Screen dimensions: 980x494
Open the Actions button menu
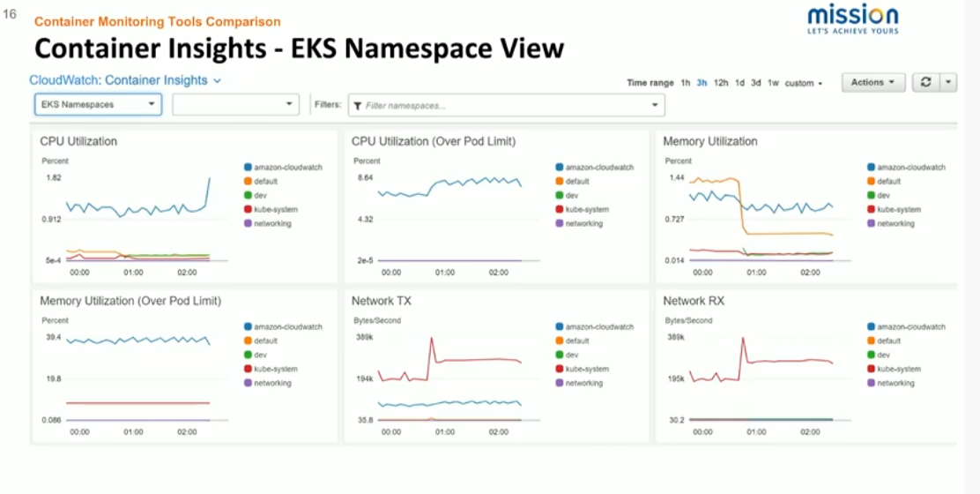pos(872,82)
